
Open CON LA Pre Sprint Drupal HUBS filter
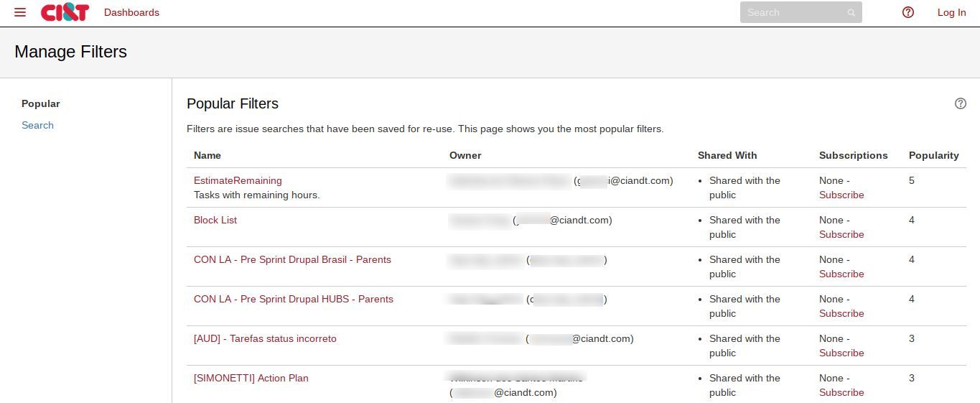click(294, 299)
